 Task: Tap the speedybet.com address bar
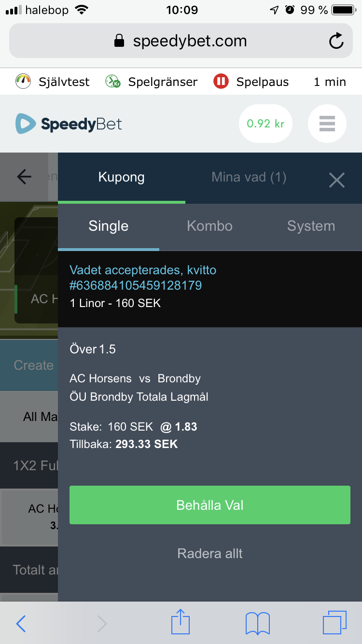(x=181, y=41)
